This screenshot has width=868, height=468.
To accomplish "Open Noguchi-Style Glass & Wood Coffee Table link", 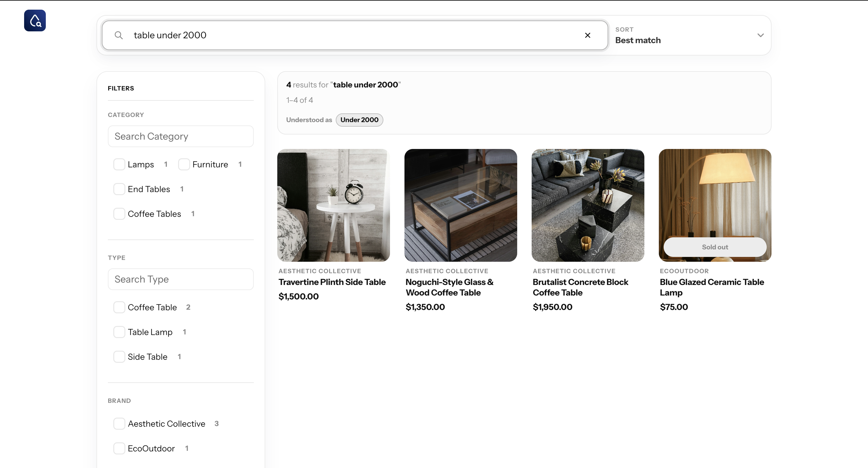I will tap(449, 287).
